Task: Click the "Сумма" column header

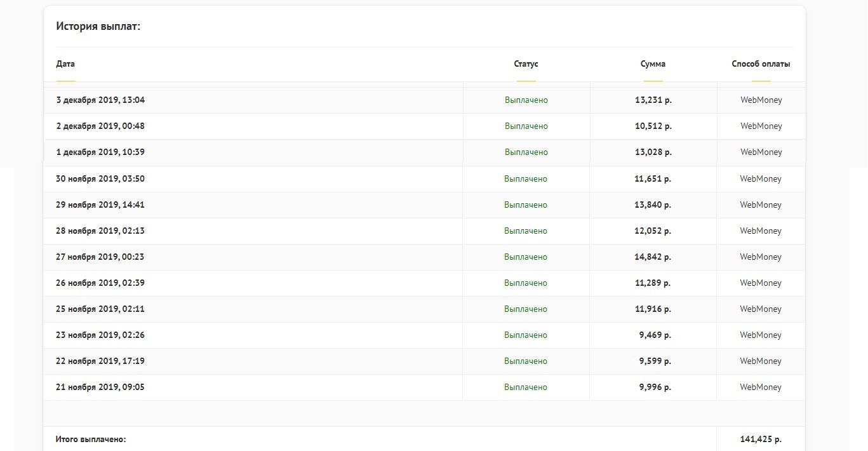Action: click(x=653, y=64)
